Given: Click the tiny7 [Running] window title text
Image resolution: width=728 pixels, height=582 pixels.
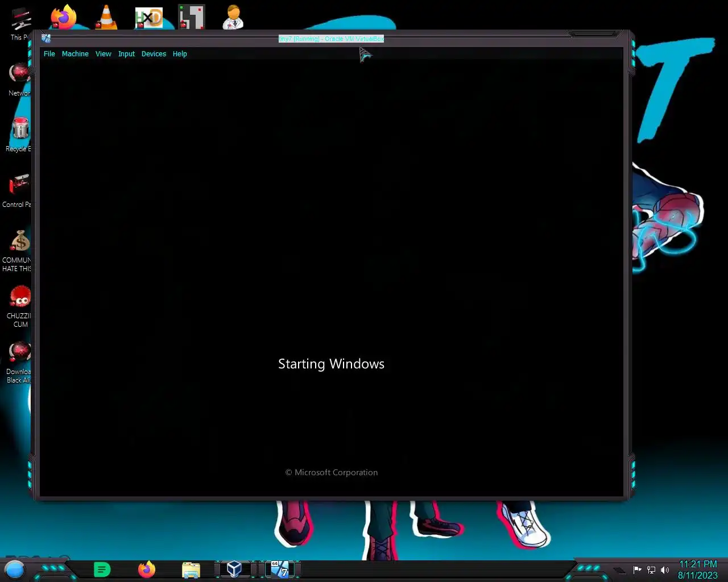Looking at the screenshot, I should click(x=331, y=39).
